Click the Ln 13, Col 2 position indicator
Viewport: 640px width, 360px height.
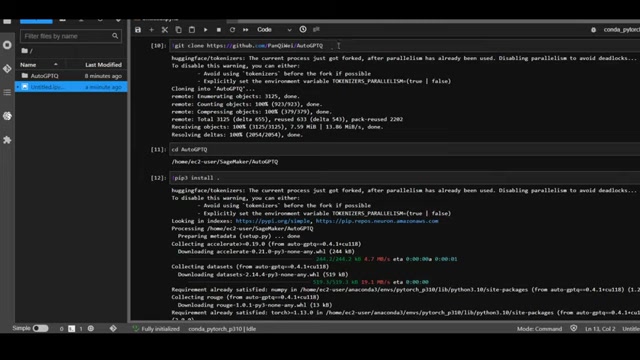(600, 329)
